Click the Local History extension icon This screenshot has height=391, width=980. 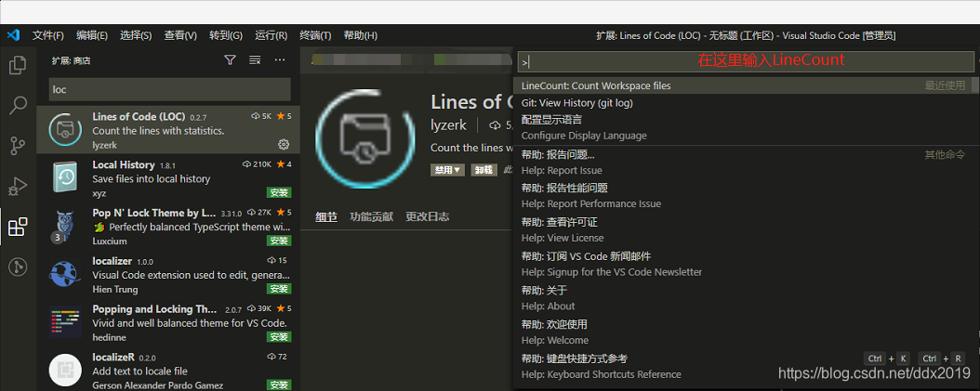(x=65, y=177)
